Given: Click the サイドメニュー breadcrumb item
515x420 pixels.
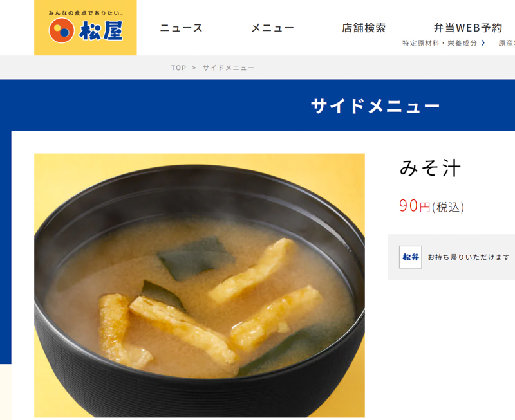Looking at the screenshot, I should click(229, 68).
